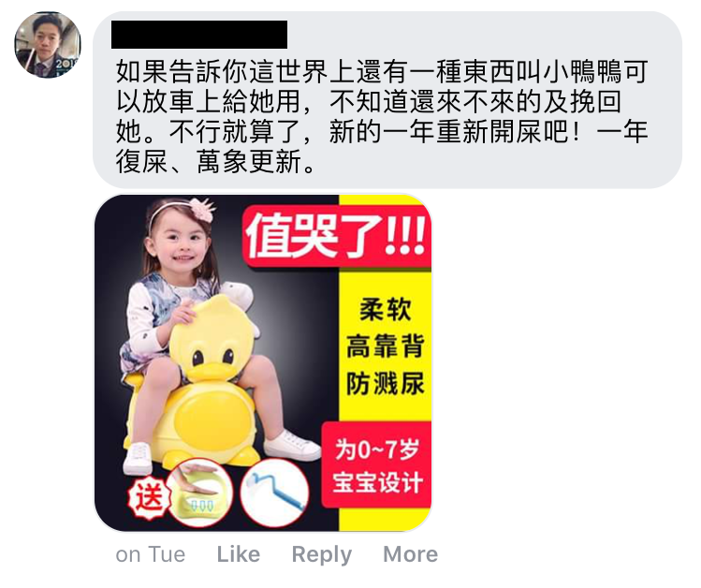Click the blue cleaning brush circle icon
Screen dimensions: 701x588
point(274,492)
